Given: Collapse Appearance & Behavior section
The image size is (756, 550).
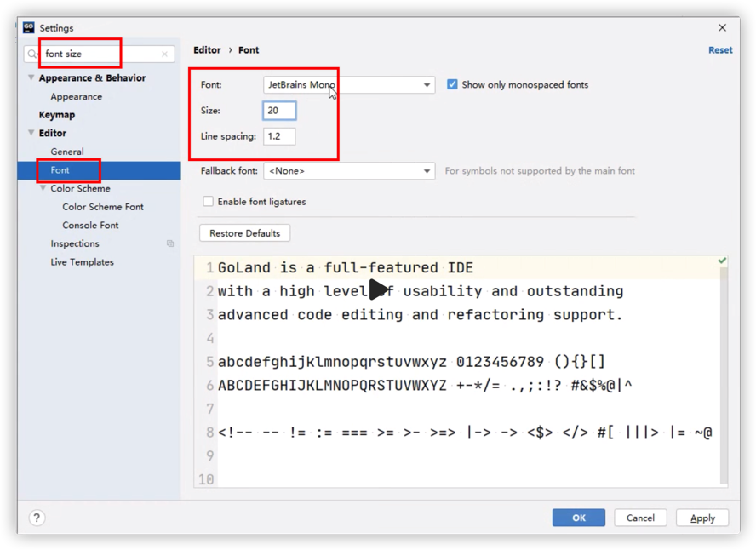Looking at the screenshot, I should pyautogui.click(x=31, y=77).
